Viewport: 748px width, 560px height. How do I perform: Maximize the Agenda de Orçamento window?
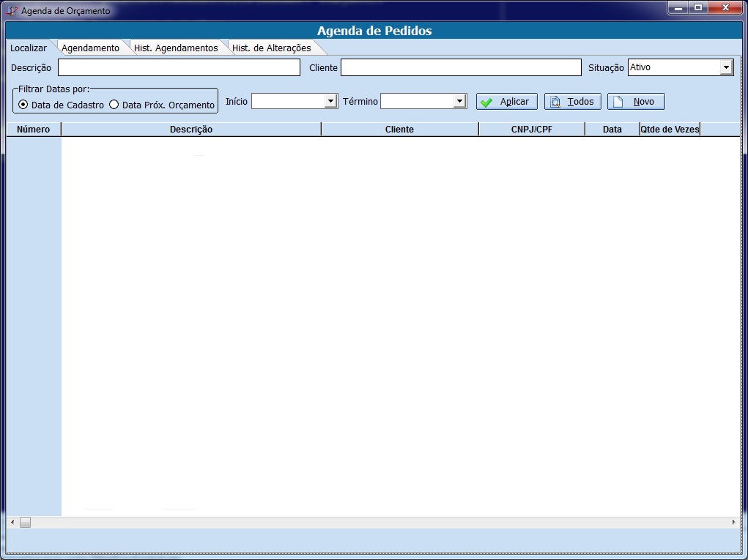point(698,7)
